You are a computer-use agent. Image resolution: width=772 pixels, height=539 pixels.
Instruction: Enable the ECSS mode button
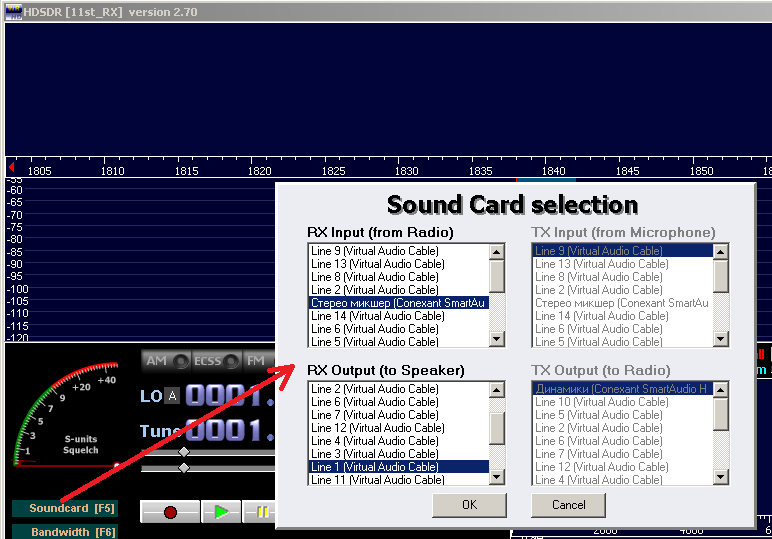pyautogui.click(x=216, y=361)
